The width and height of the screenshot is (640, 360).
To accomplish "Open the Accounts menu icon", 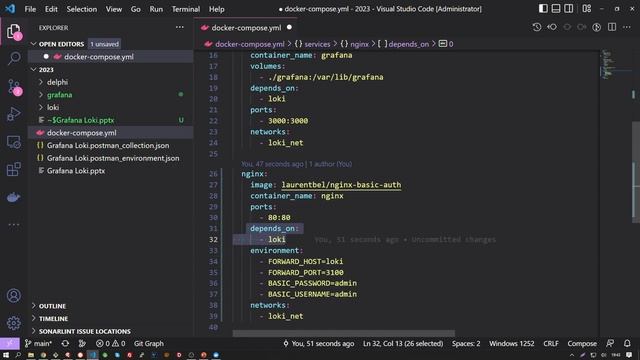I will click(13, 296).
